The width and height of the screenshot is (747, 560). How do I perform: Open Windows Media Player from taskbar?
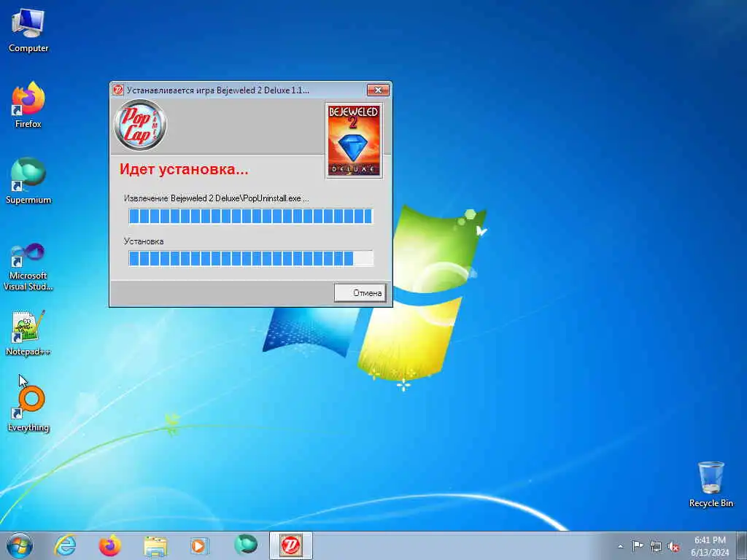(x=199, y=545)
